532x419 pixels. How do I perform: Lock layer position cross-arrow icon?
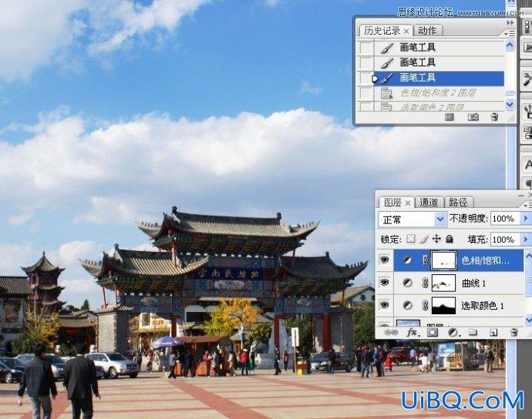pos(436,239)
